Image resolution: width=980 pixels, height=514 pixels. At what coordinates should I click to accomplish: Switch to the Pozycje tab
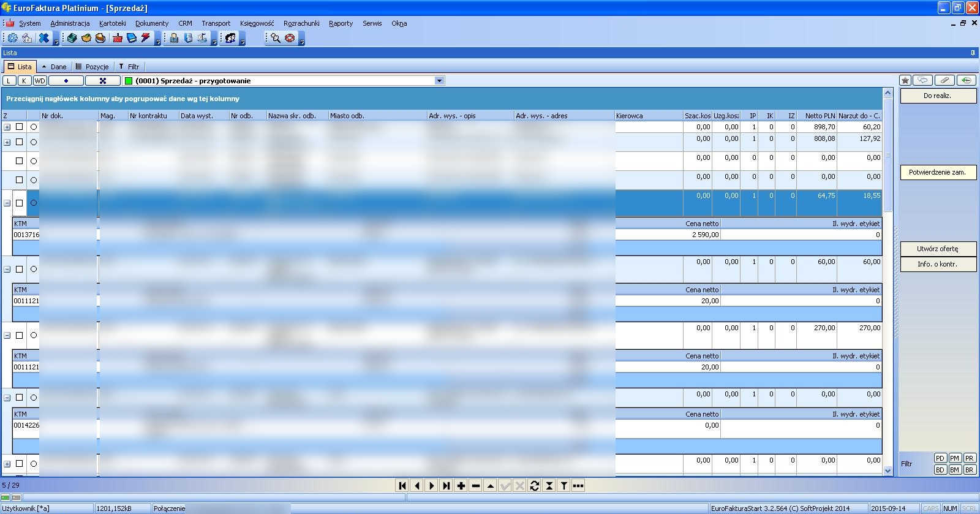pos(92,67)
